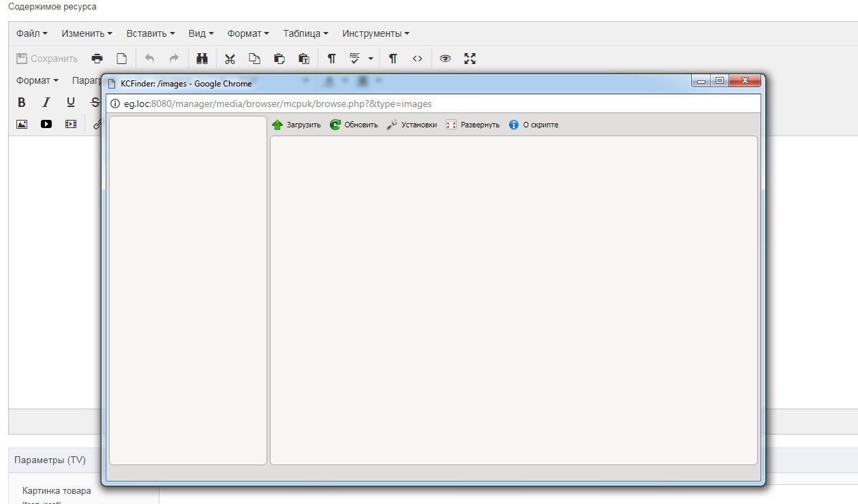The width and height of the screenshot is (858, 504).
Task: Open the Формат styles dropdown in toolbar
Action: (x=37, y=80)
